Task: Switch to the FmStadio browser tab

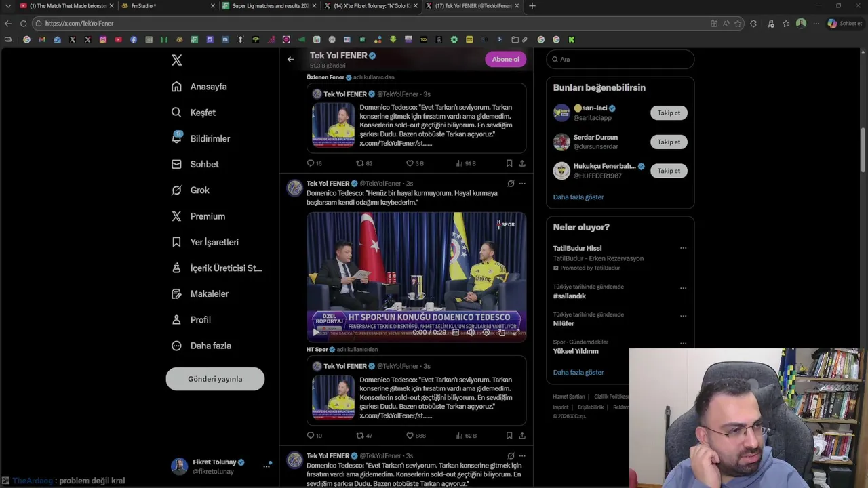Action: (x=166, y=6)
